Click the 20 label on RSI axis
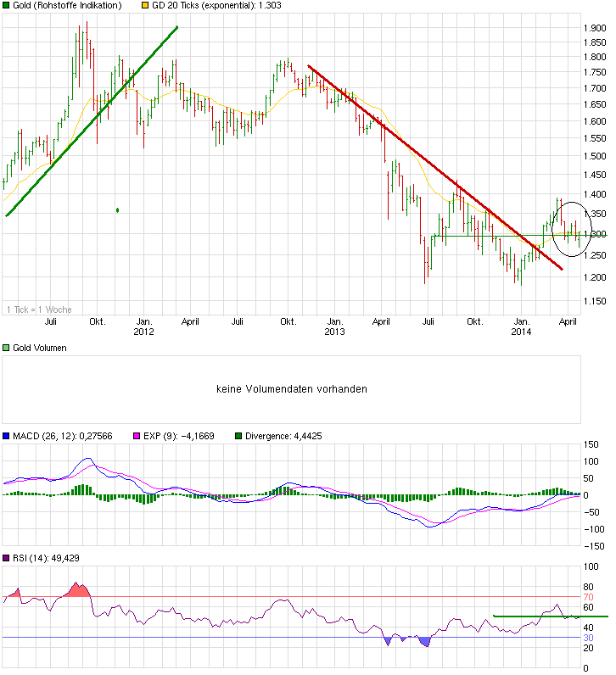Image resolution: width=616 pixels, height=675 pixels. click(x=589, y=648)
